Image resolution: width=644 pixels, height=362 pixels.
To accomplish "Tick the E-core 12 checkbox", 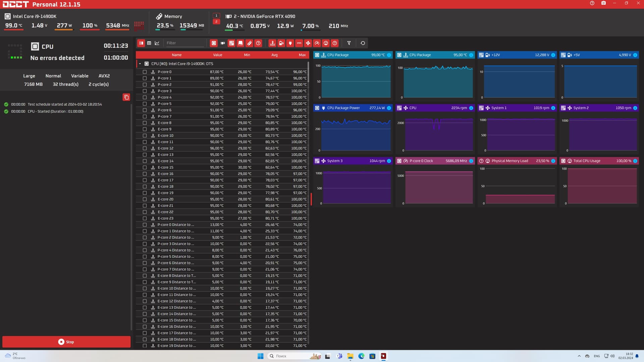I will coord(145,148).
